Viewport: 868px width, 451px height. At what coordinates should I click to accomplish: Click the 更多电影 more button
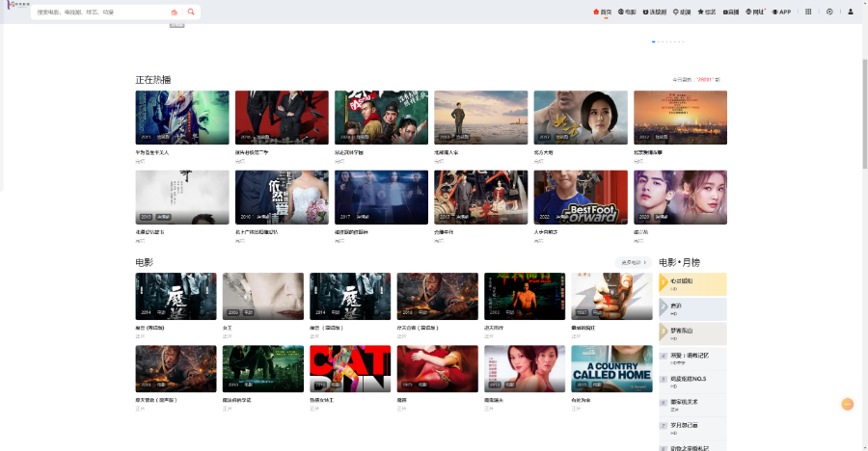tap(634, 262)
